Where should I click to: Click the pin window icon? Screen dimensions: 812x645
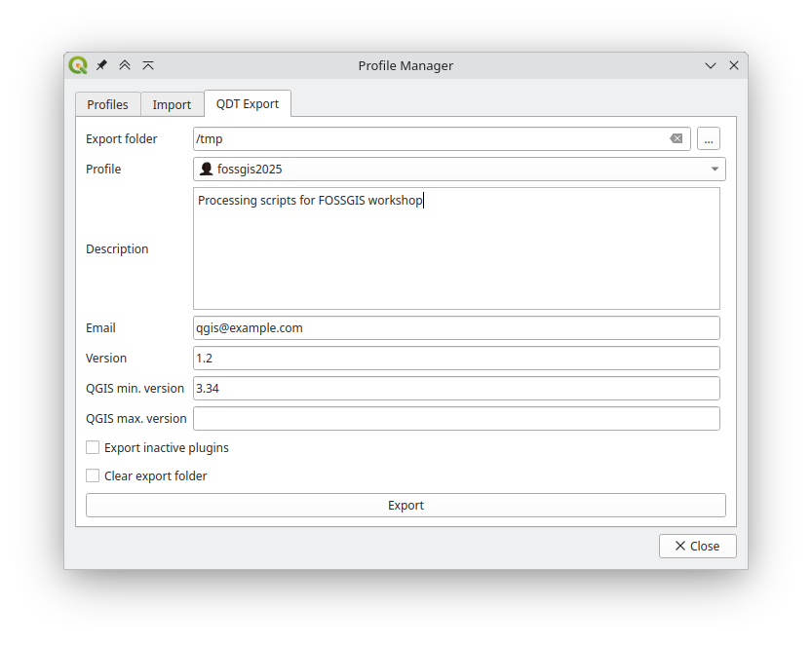click(x=101, y=65)
